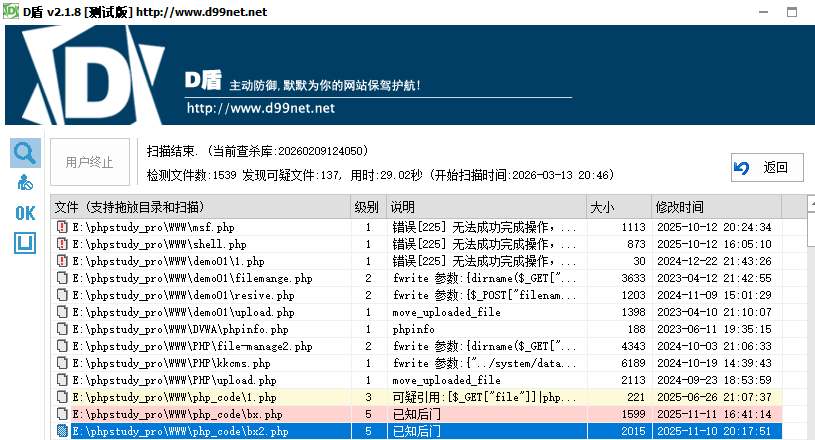The height and width of the screenshot is (440, 815).
Task: Sort by the 大小 size column header
Action: click(x=602, y=207)
